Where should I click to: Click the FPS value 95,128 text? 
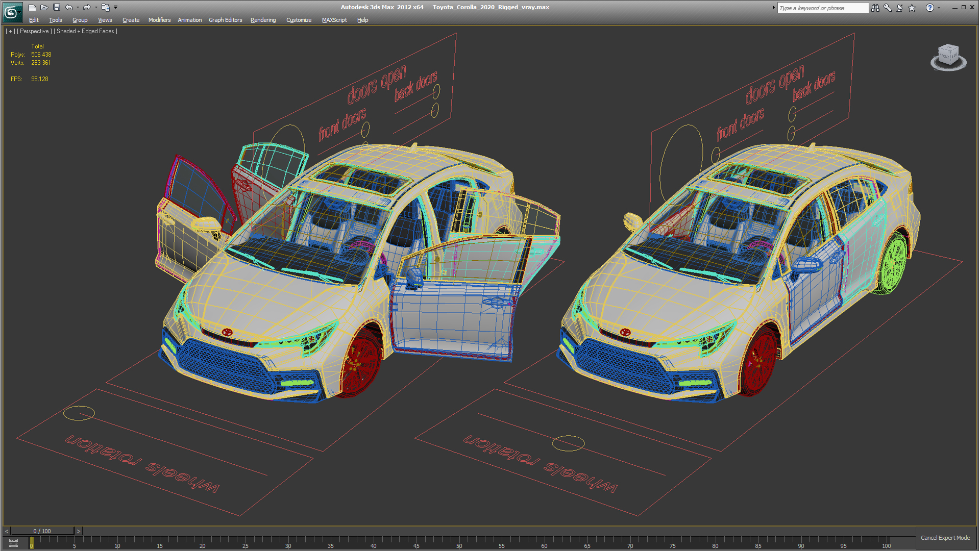click(40, 79)
